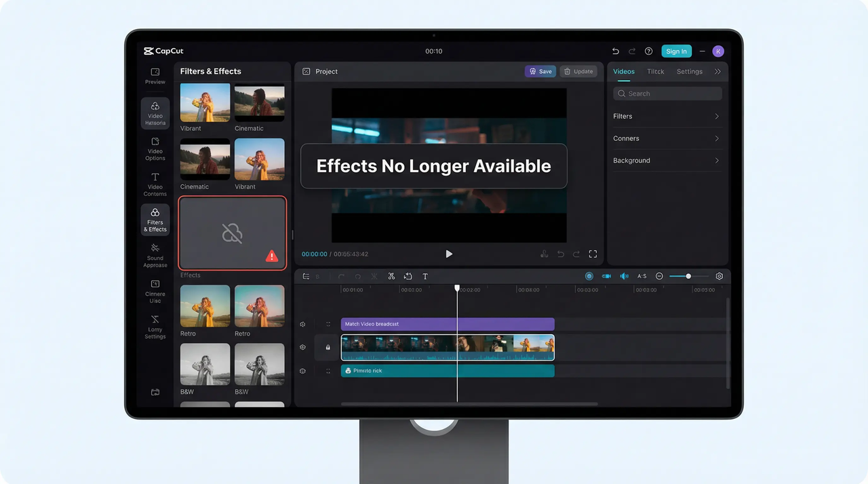Toggle the lock on the video track
868x484 pixels.
(x=328, y=346)
